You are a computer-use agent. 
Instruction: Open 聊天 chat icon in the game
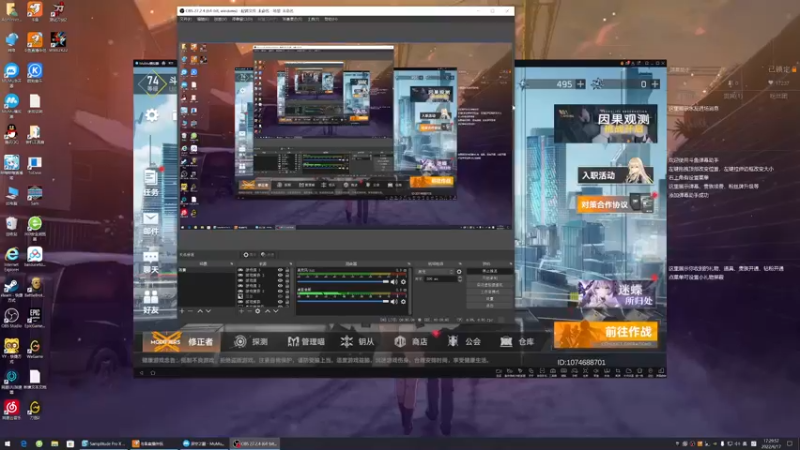[x=151, y=262]
